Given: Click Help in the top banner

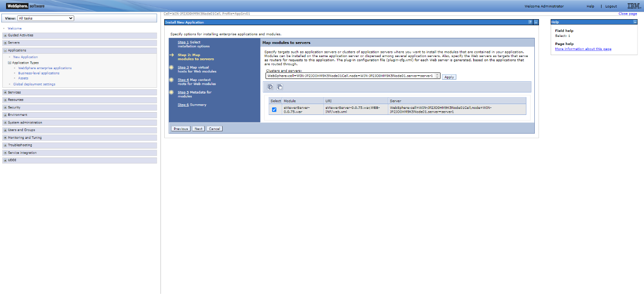Looking at the screenshot, I should 590,6.
